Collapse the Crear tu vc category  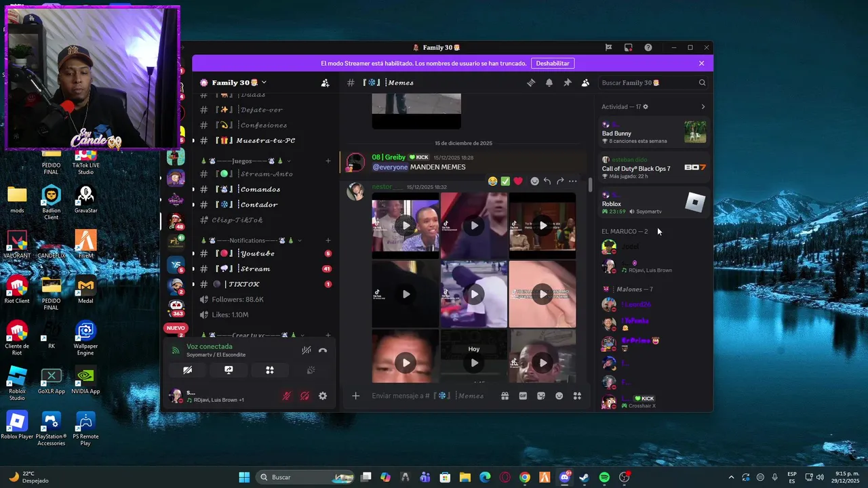coord(252,335)
